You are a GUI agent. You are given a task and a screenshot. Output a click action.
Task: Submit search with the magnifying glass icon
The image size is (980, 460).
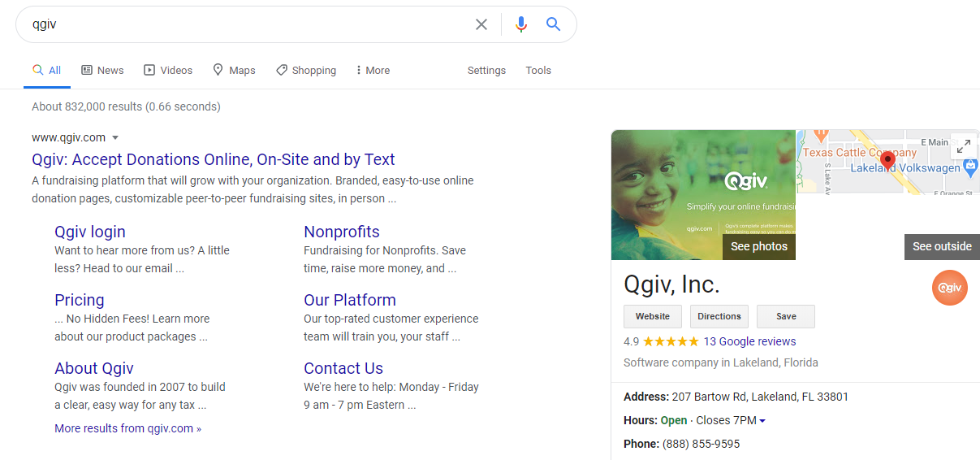pos(554,24)
